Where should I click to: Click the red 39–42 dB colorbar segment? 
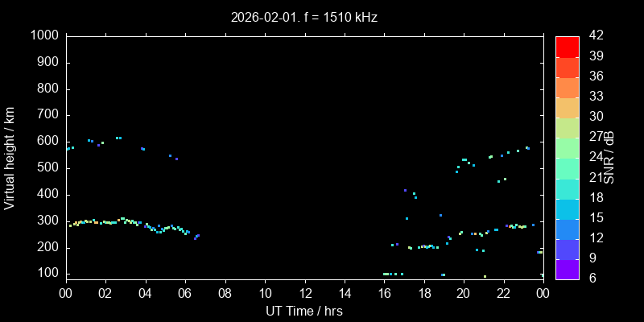point(567,46)
